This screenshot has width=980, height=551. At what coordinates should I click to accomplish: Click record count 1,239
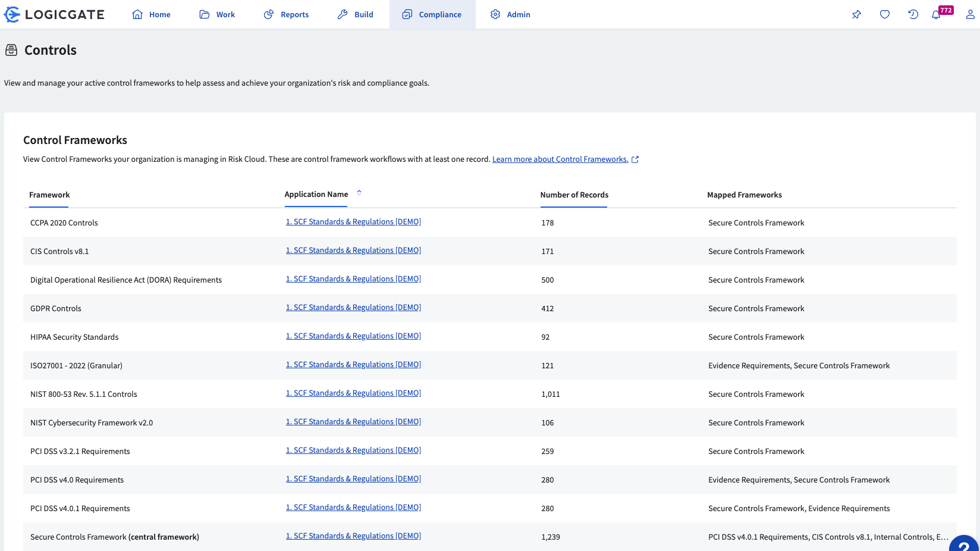coord(551,537)
